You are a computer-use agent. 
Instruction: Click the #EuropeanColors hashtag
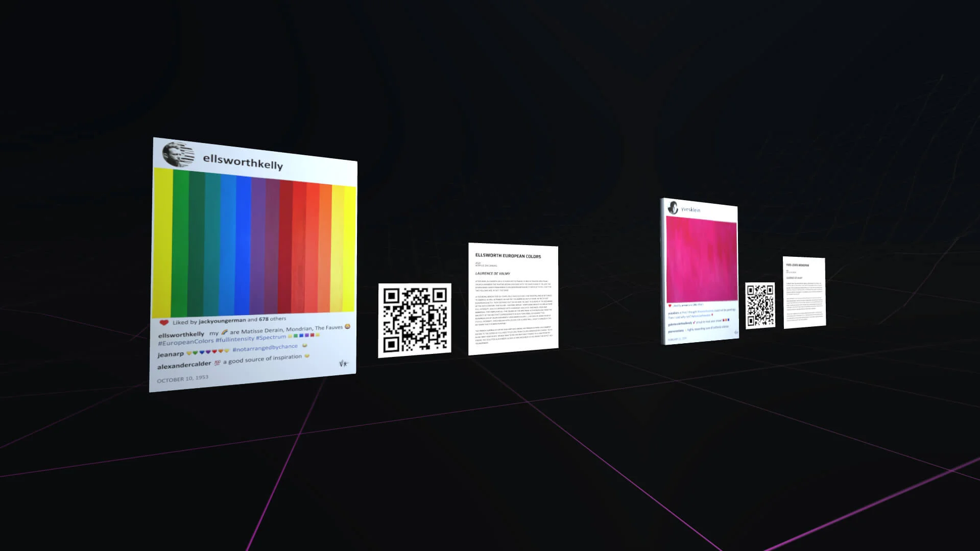tap(186, 342)
